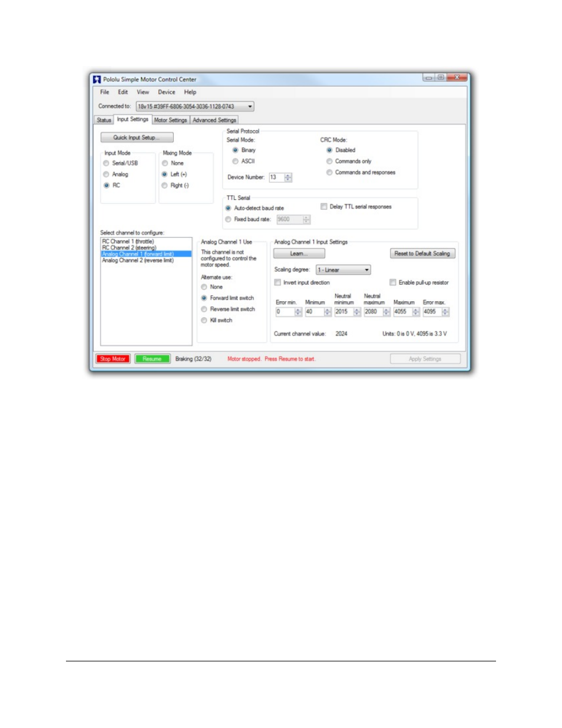Click the Pololu app icon in title bar
This screenshot has height=728, width=562.
pos(97,79)
